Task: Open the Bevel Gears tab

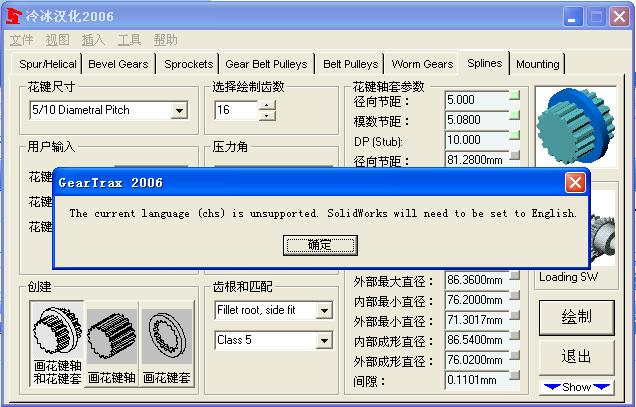Action: tap(118, 64)
